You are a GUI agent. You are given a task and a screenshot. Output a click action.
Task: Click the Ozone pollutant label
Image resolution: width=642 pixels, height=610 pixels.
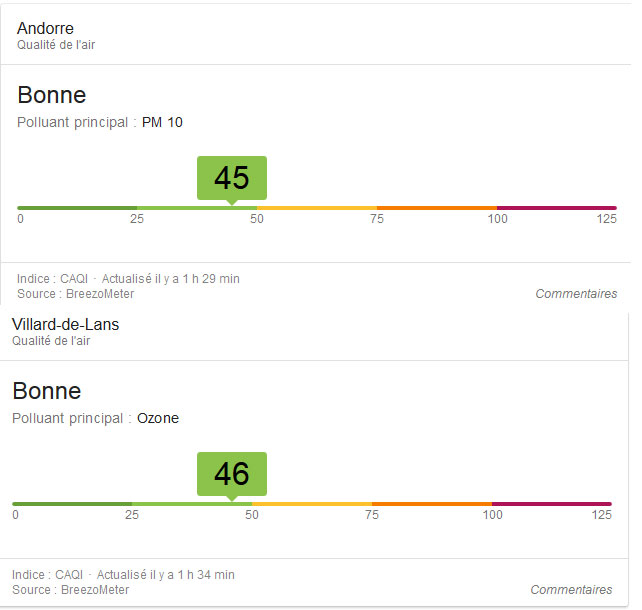158,419
